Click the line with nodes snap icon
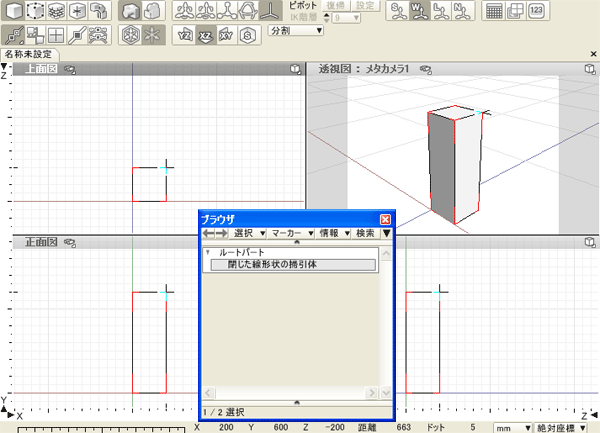Screen dimensions: 600x433 tap(14, 35)
